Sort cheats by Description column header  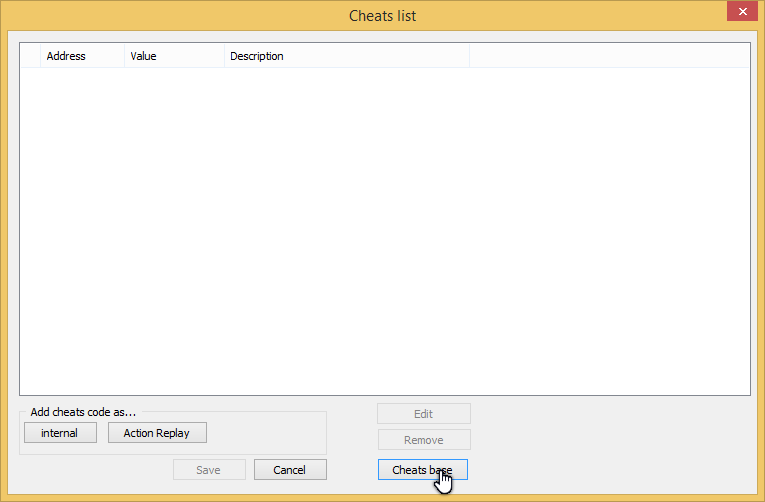pos(347,56)
